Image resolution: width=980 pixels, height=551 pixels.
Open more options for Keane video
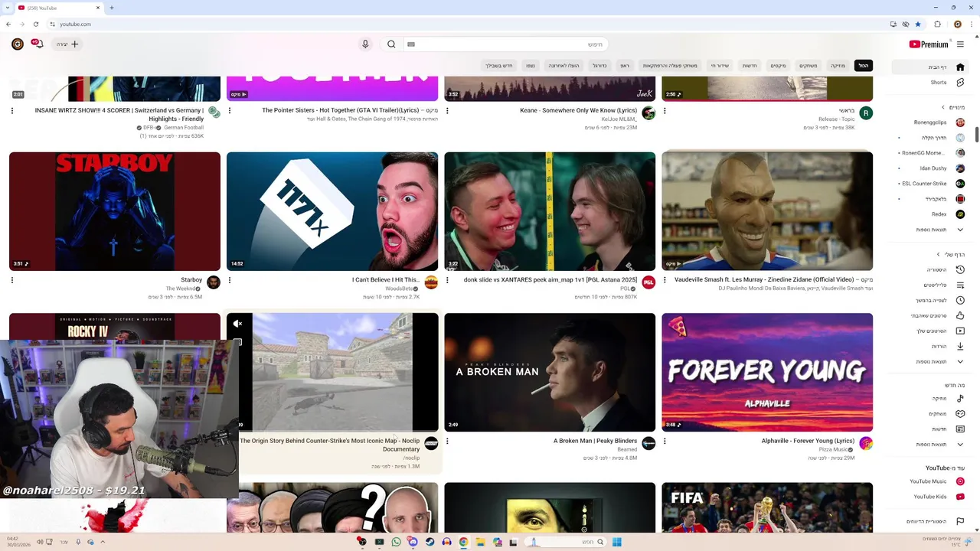(x=447, y=111)
